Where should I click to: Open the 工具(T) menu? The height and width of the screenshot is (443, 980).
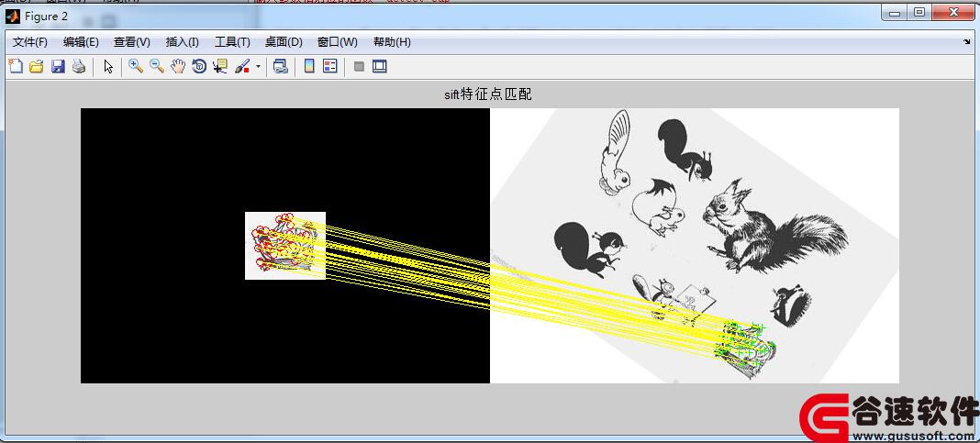(x=232, y=42)
